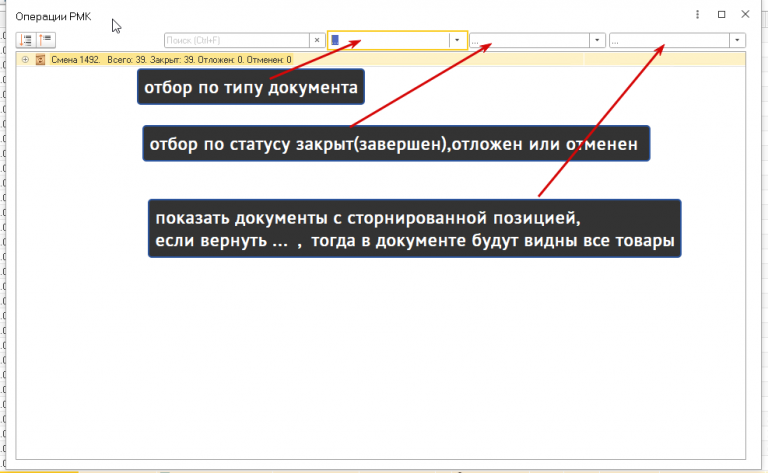Click the expand all groups toolbar icon

[26, 40]
